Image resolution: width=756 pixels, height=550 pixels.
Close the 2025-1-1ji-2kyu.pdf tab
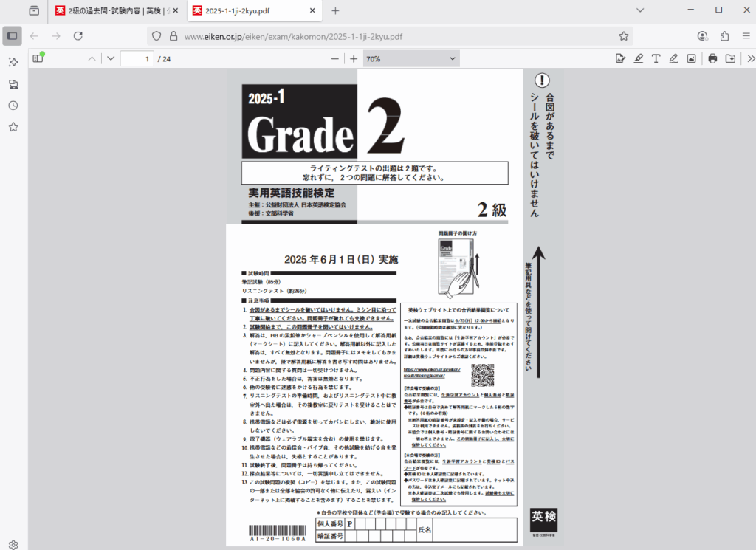pyautogui.click(x=312, y=10)
